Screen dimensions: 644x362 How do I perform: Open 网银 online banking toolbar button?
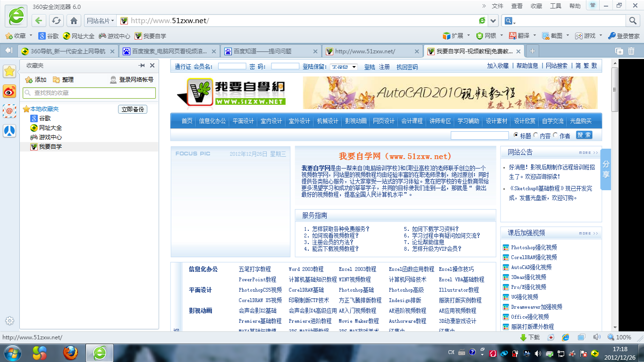coord(486,35)
